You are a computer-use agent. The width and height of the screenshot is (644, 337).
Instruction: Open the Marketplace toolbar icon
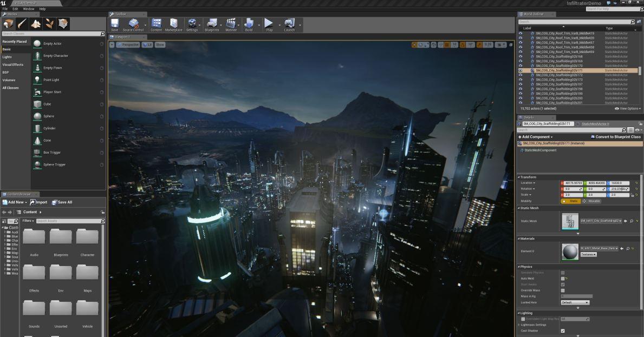point(173,24)
